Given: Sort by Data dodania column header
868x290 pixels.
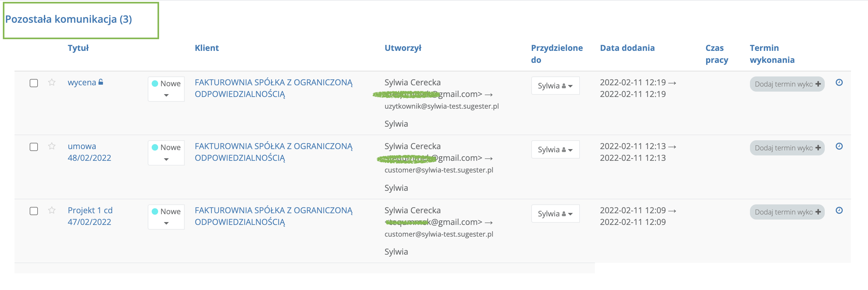Looking at the screenshot, I should click(627, 48).
